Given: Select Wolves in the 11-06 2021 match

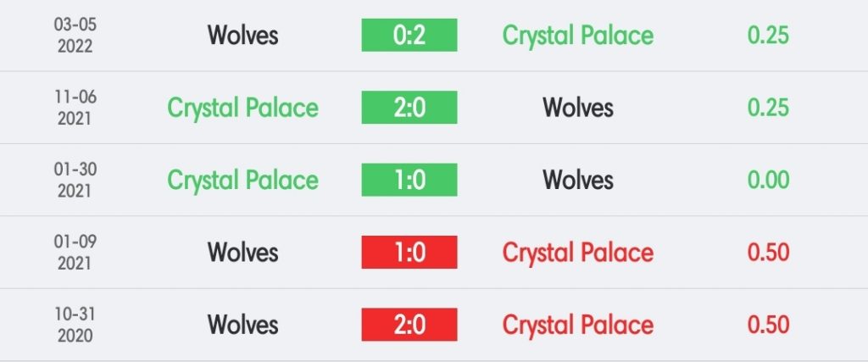Looking at the screenshot, I should tap(578, 108).
